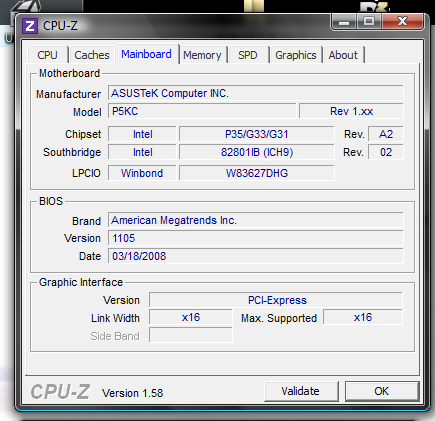Click the BIOS Date field 03/18/2008

[x=255, y=256]
